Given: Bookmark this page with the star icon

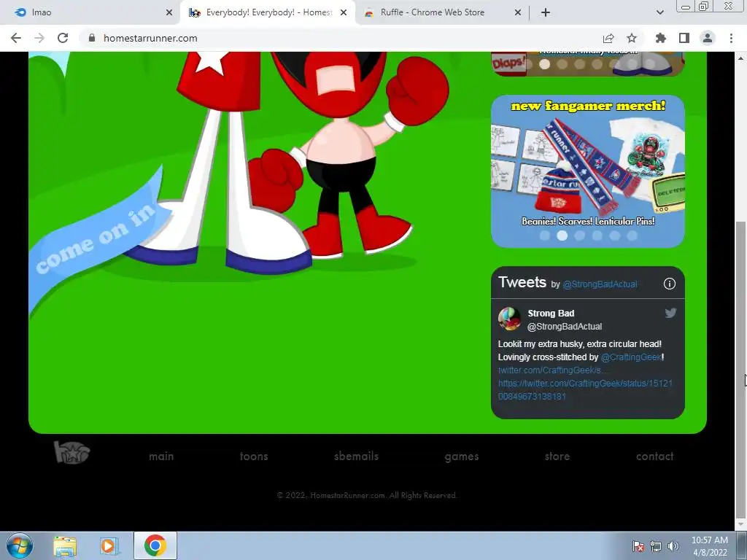Looking at the screenshot, I should (632, 38).
